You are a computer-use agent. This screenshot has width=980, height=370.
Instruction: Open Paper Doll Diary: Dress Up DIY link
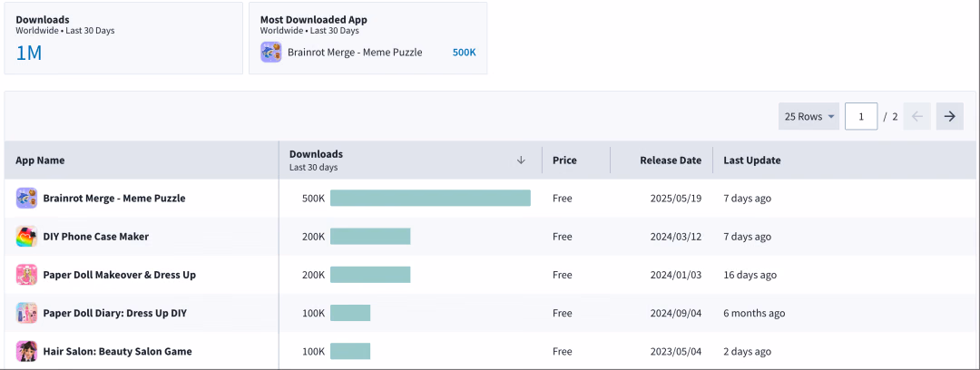[x=115, y=313]
